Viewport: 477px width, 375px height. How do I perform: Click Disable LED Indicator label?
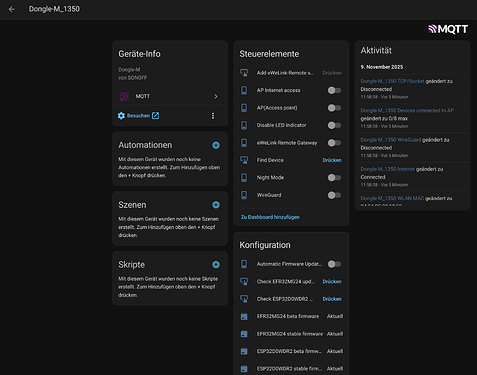click(x=281, y=125)
